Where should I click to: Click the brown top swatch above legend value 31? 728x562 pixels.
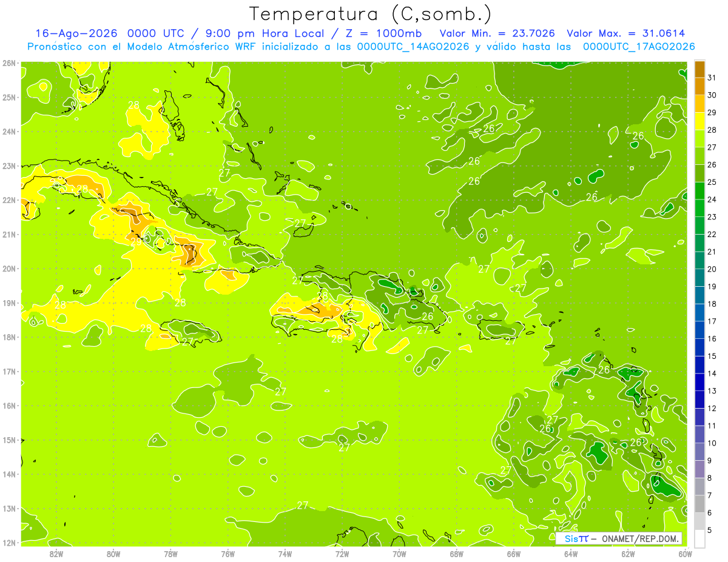pyautogui.click(x=699, y=69)
